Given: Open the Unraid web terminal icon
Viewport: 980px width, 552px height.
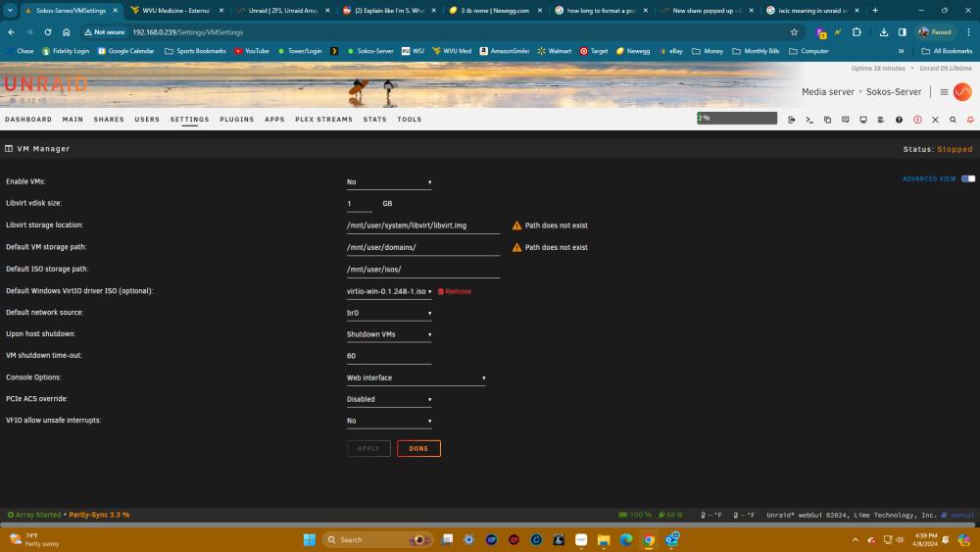Looking at the screenshot, I should pyautogui.click(x=809, y=120).
